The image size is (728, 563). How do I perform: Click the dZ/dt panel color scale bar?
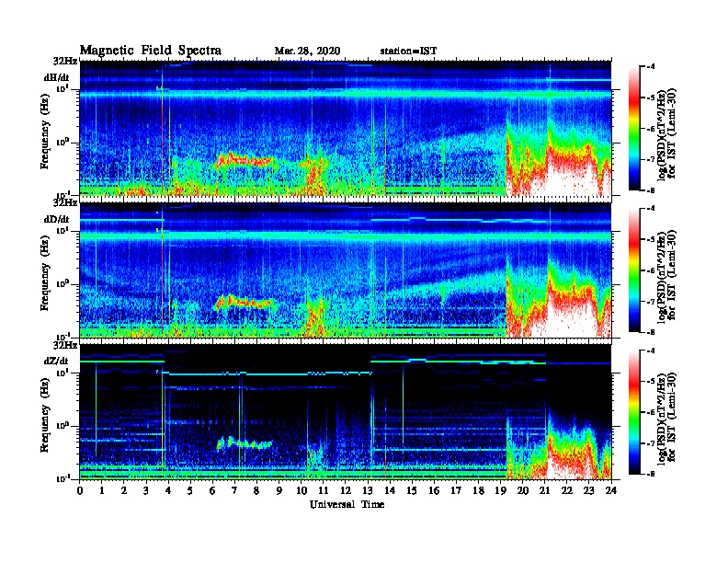coord(634,412)
